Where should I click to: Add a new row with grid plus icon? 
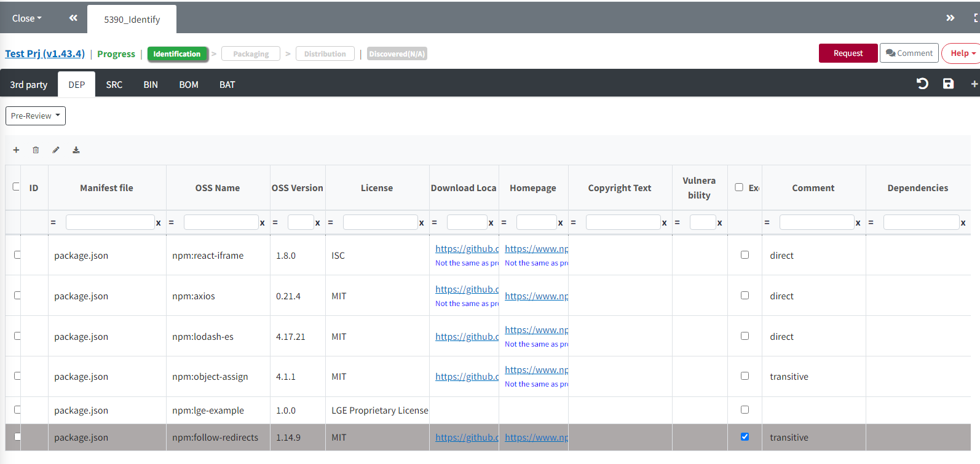[17, 150]
